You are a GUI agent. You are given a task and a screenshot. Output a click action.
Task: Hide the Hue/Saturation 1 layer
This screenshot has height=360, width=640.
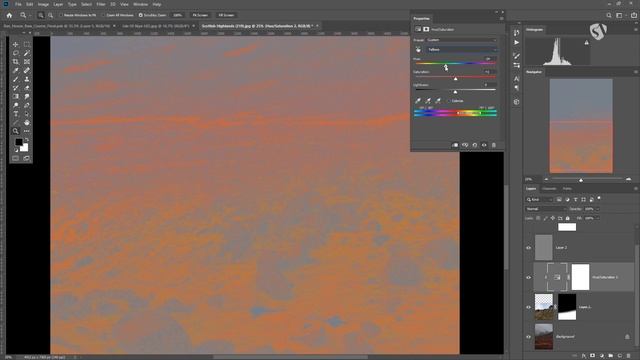click(x=529, y=278)
